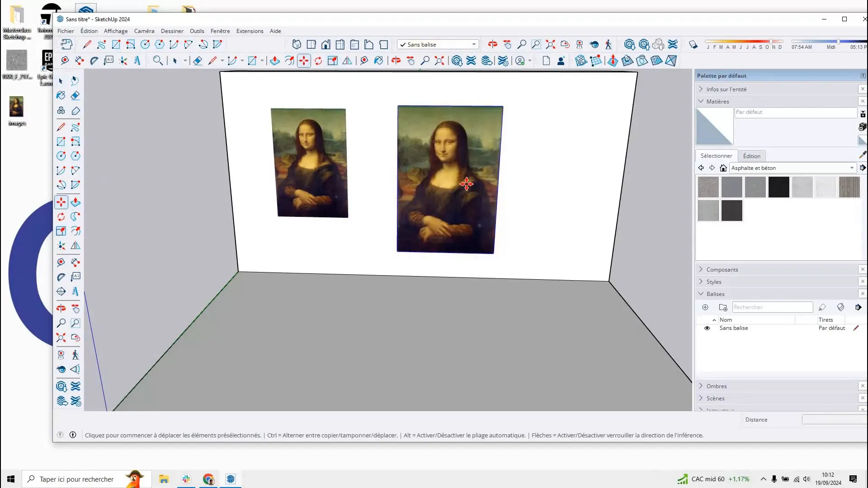Open the Asphalte et béton material dropdown
The height and width of the screenshot is (488, 868).
pyautogui.click(x=793, y=168)
